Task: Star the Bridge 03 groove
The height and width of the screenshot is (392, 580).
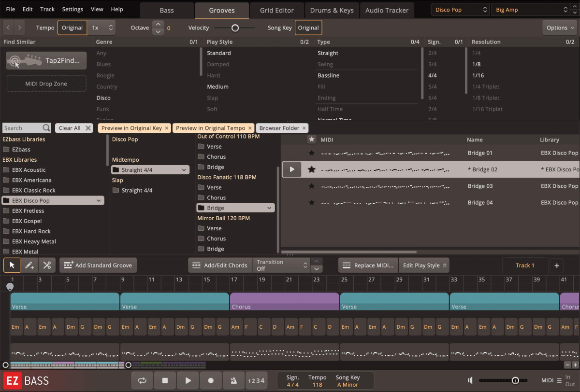Action: (x=312, y=186)
